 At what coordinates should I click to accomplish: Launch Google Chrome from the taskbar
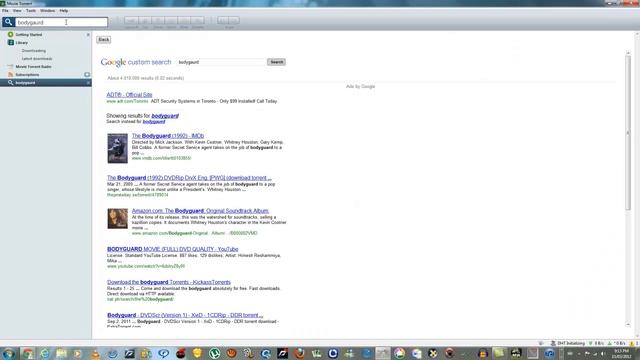click(28, 353)
